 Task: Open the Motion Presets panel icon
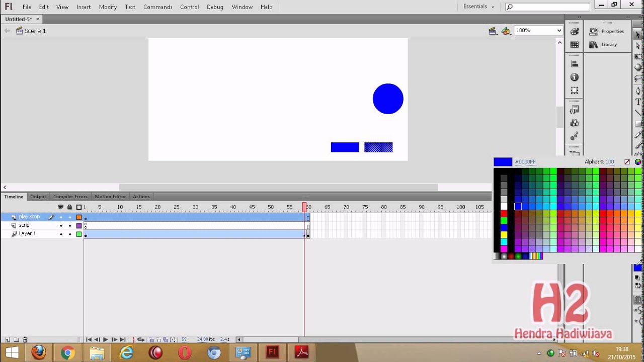click(574, 136)
